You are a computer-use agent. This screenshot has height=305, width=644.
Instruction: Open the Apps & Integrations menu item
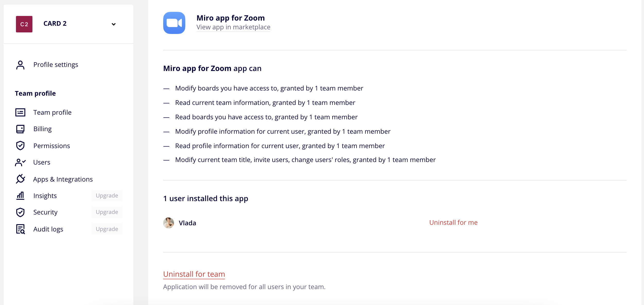(63, 179)
